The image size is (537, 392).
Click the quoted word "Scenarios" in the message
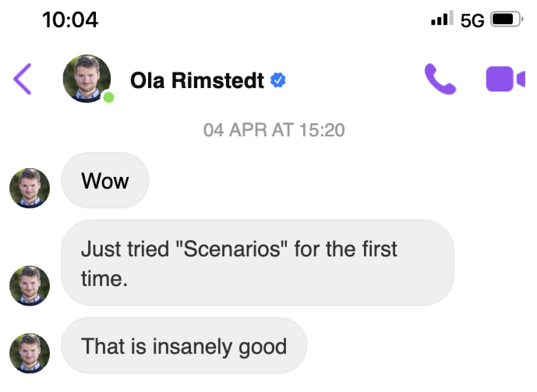pyautogui.click(x=232, y=249)
